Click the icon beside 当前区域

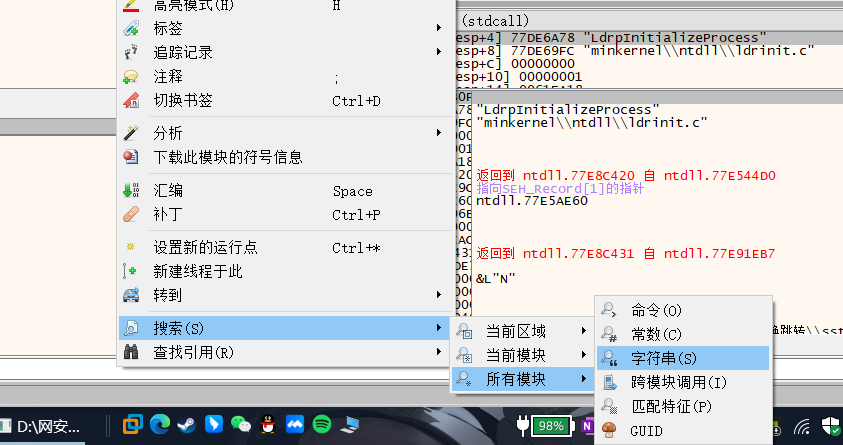464,331
